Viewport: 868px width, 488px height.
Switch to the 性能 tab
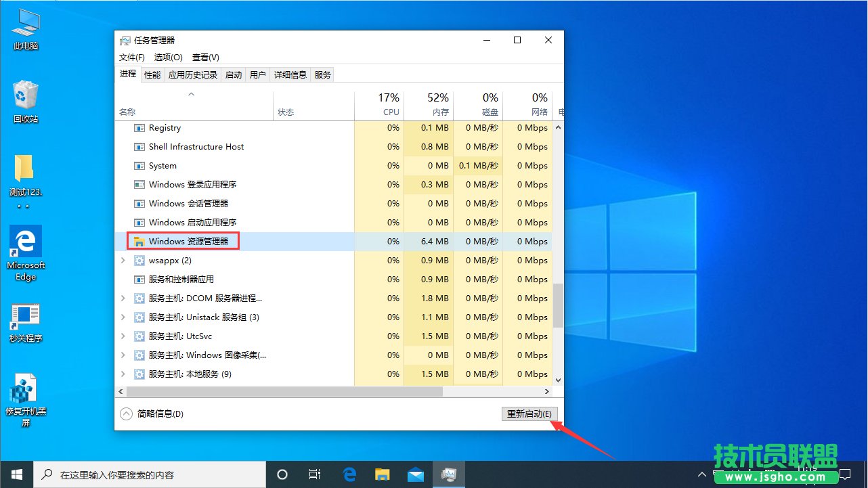click(x=152, y=74)
